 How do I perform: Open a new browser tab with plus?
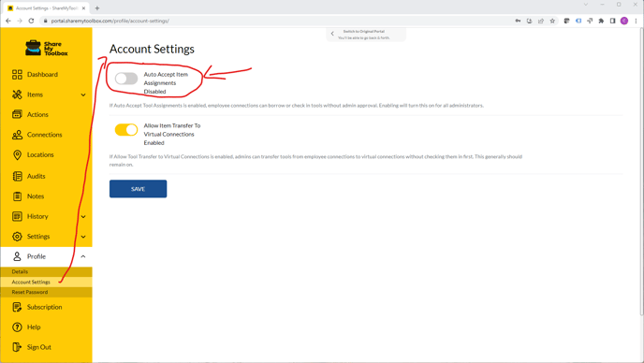[97, 7]
